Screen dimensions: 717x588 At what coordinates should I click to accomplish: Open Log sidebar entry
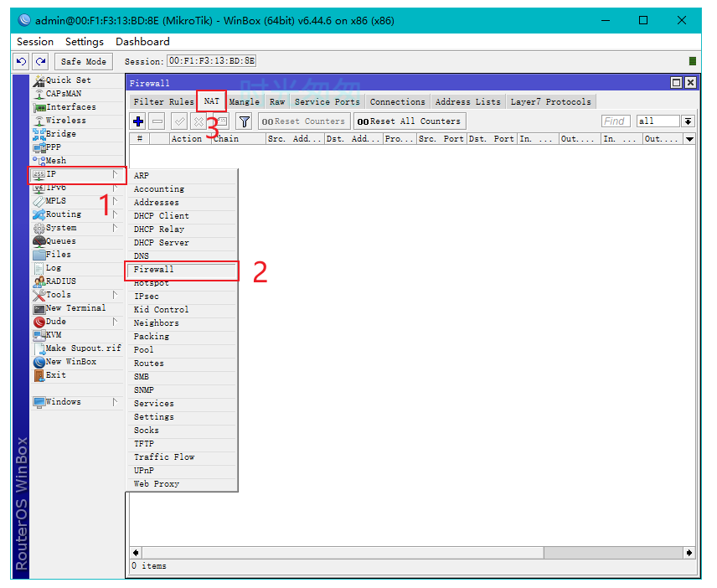(77, 268)
